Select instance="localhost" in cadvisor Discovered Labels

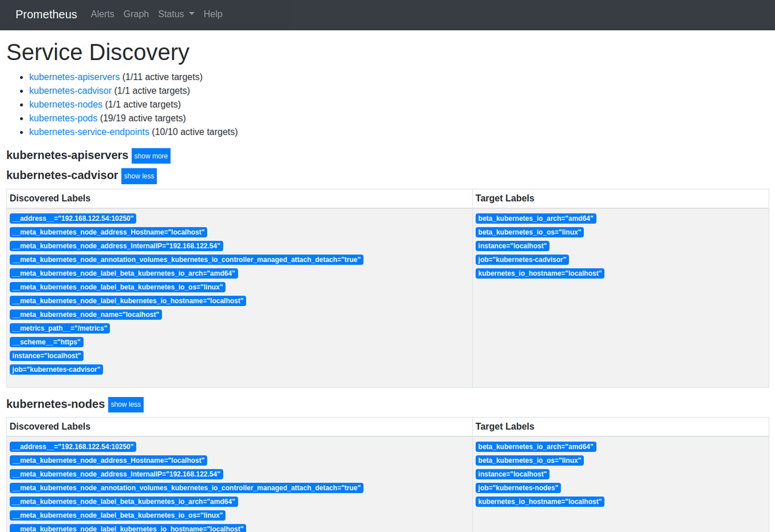[x=46, y=356]
